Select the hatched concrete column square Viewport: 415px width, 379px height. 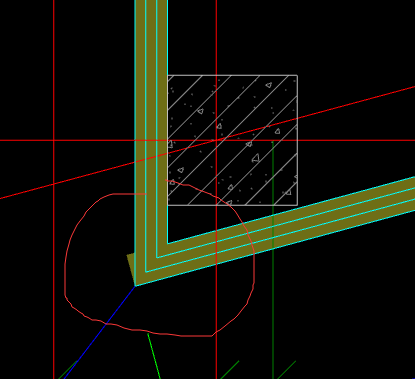pyautogui.click(x=232, y=140)
